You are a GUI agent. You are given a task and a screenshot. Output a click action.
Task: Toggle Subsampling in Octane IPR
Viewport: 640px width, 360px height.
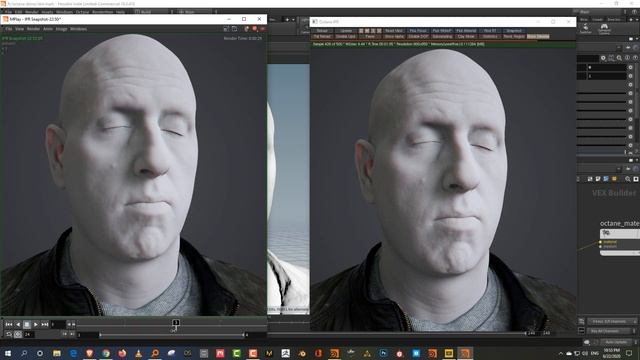pos(442,36)
